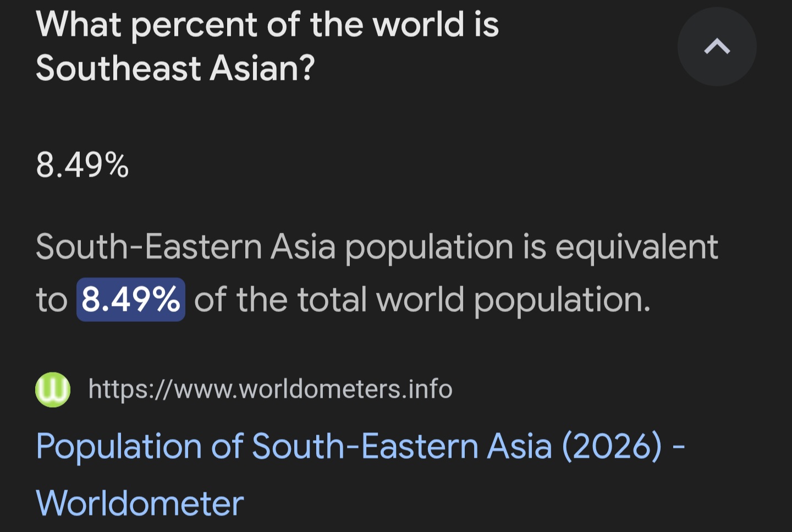
Task: Click the word 'percent' in the question
Action: (x=194, y=26)
